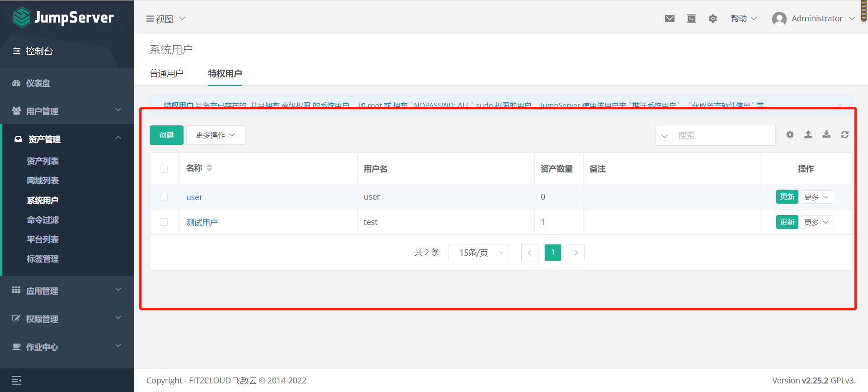The height and width of the screenshot is (392, 868).
Task: Click the green 创建 button
Action: click(x=166, y=135)
